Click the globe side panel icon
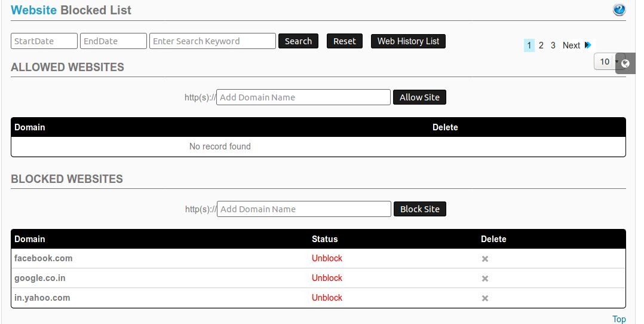644x324 pixels. 625,63
